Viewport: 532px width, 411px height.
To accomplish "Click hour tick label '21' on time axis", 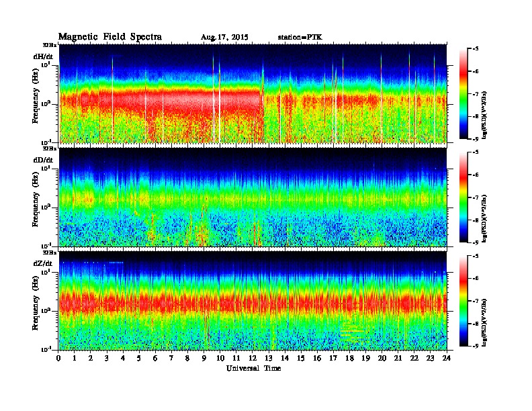I will 398,359.
